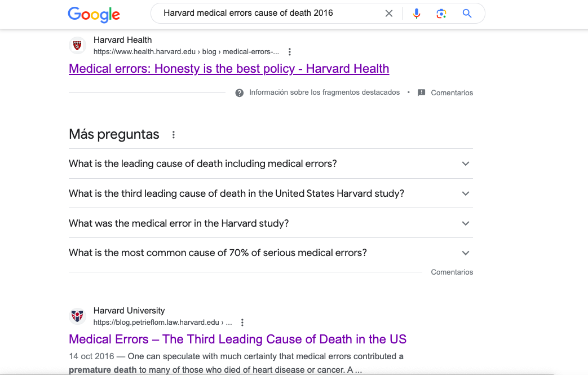This screenshot has width=588, height=375.
Task: Expand "What was the medical error" question
Action: click(271, 223)
